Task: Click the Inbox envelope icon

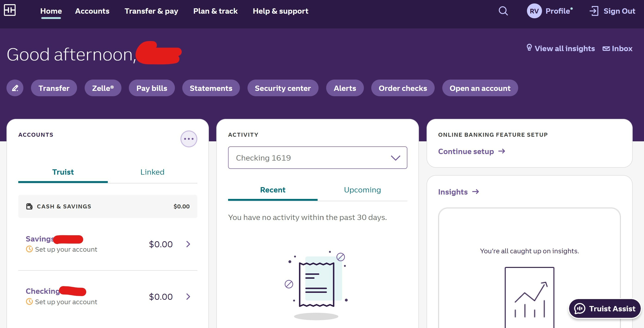Action: coord(606,49)
